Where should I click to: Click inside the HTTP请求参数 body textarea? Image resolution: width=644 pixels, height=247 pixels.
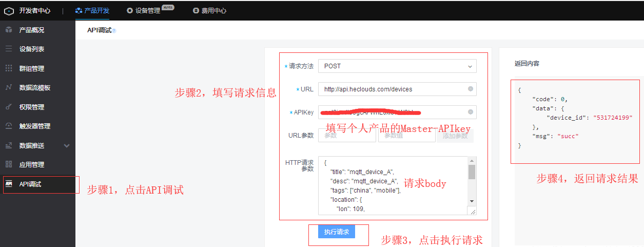click(x=397, y=185)
